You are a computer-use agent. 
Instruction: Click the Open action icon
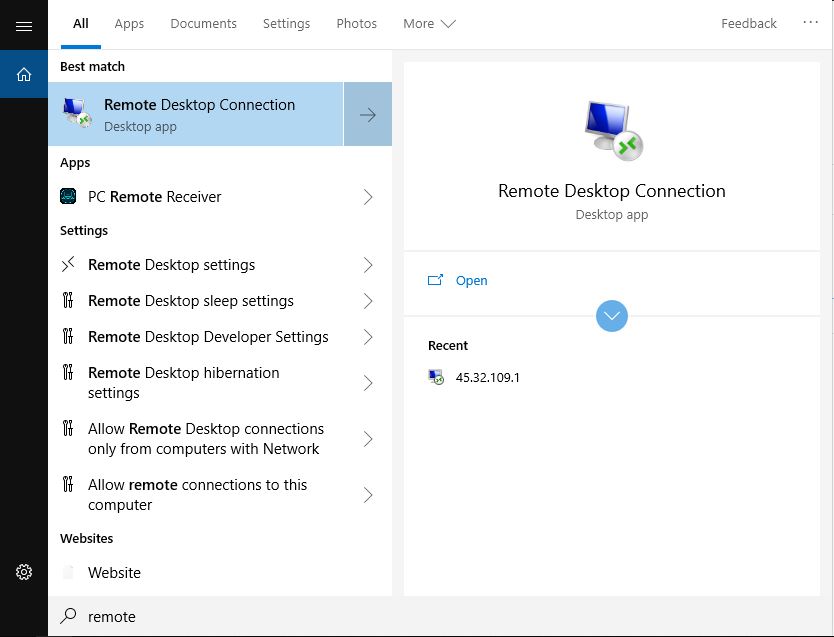(435, 280)
